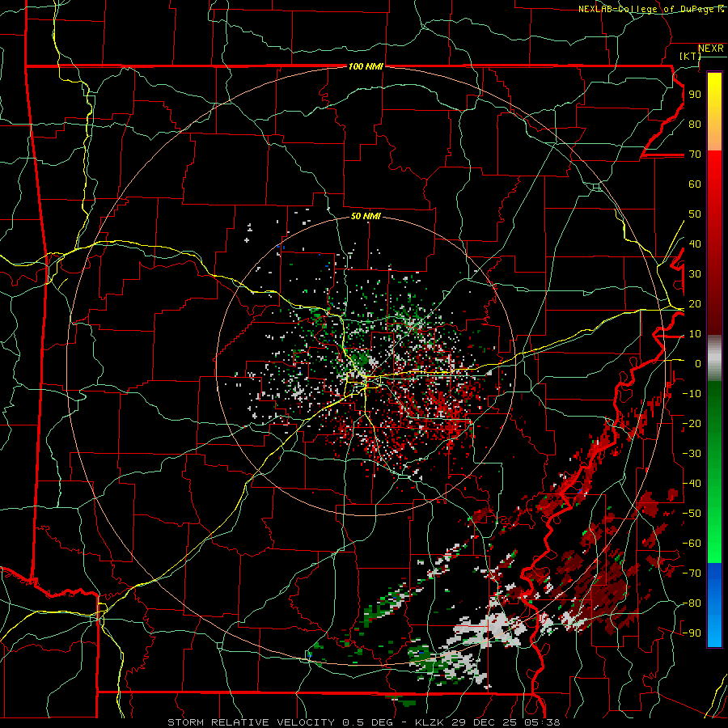The image size is (728, 728).
Task: Click the -70 value on the velocity scale
Action: (692, 574)
